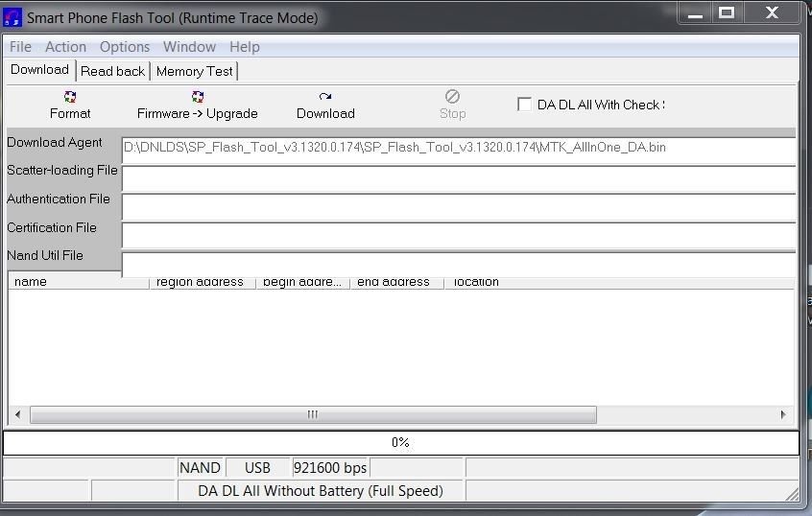Image resolution: width=812 pixels, height=516 pixels.
Task: Click DA DL All Without Battery status text
Action: (321, 491)
